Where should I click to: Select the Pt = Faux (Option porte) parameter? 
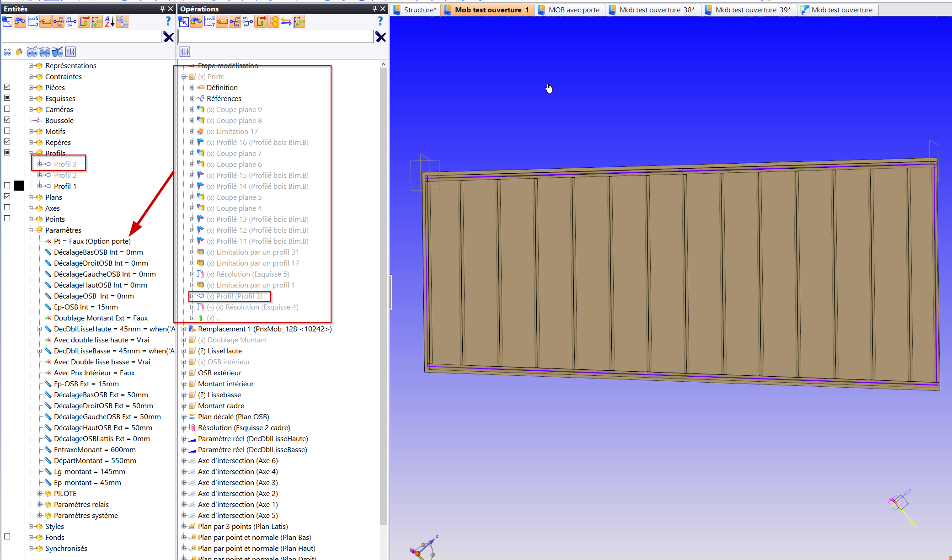point(92,241)
